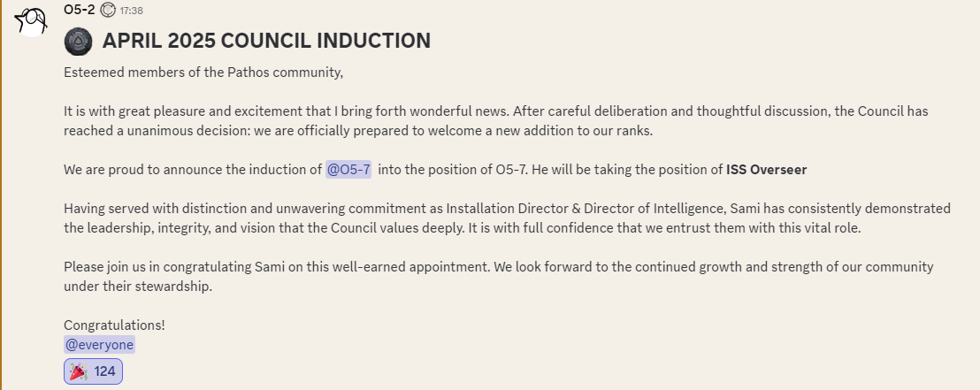This screenshot has height=390, width=980.
Task: Click the reaction count number 124
Action: point(105,371)
